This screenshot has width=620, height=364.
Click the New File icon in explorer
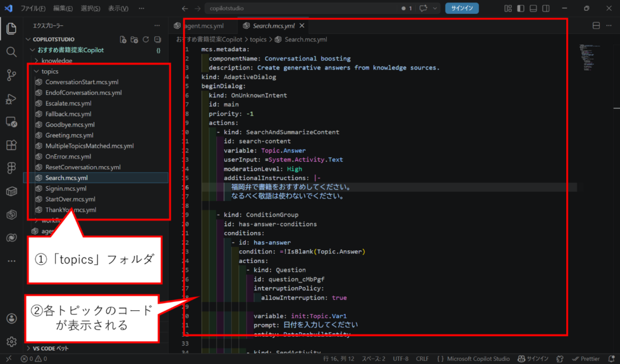coord(124,39)
